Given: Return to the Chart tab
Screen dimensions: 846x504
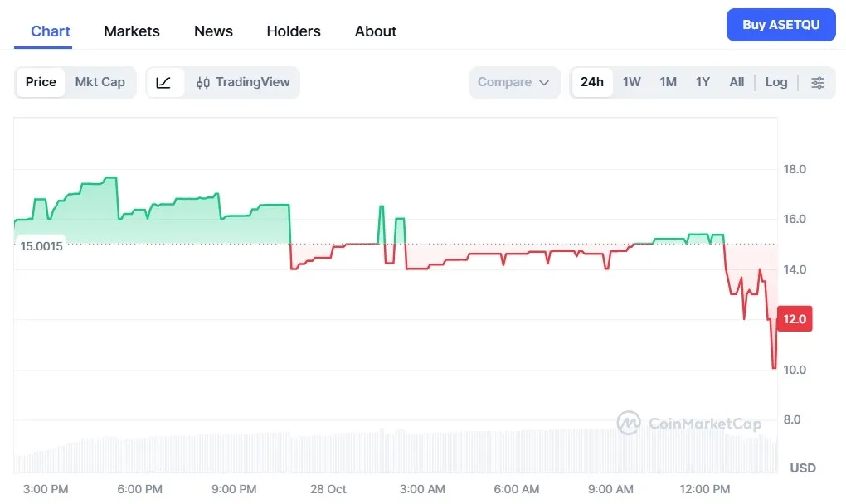Looking at the screenshot, I should [x=50, y=31].
